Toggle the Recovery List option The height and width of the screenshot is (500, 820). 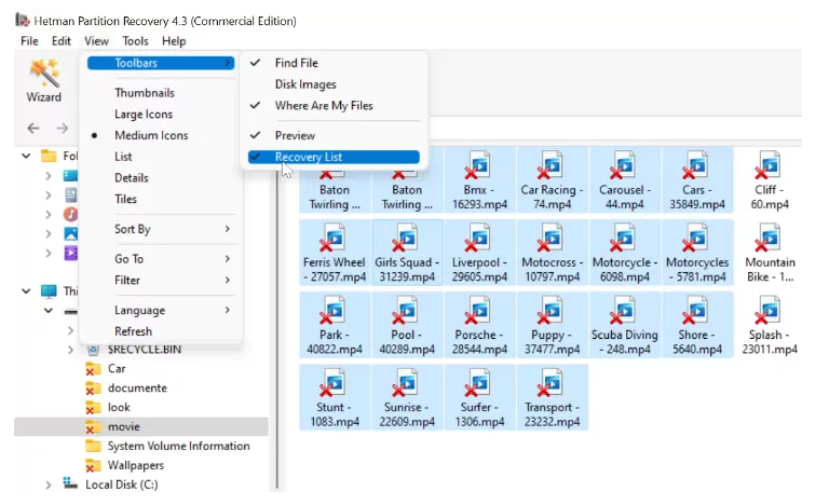pos(334,157)
